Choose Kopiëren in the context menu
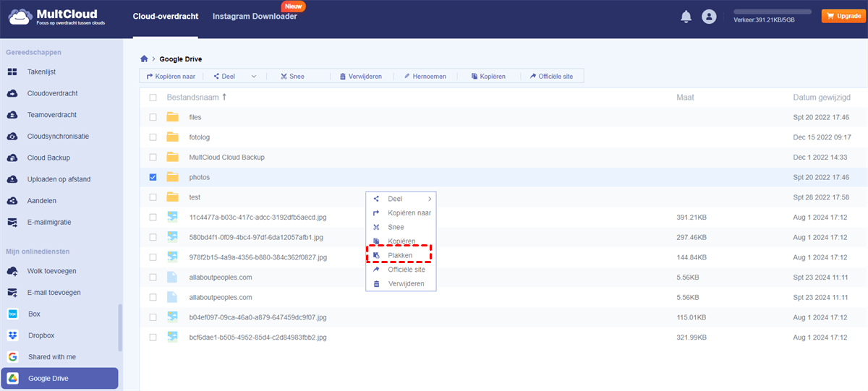The width and height of the screenshot is (868, 391). (x=401, y=241)
